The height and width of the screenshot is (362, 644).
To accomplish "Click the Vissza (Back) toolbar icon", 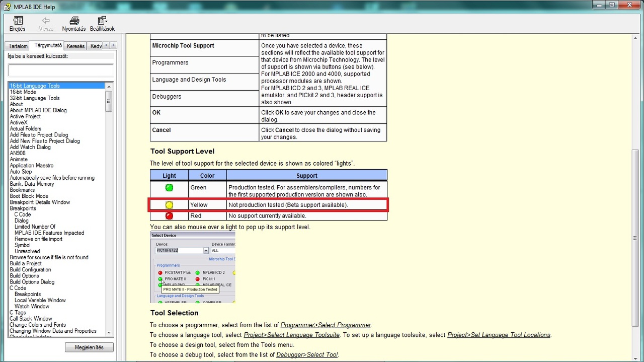I will point(46,21).
